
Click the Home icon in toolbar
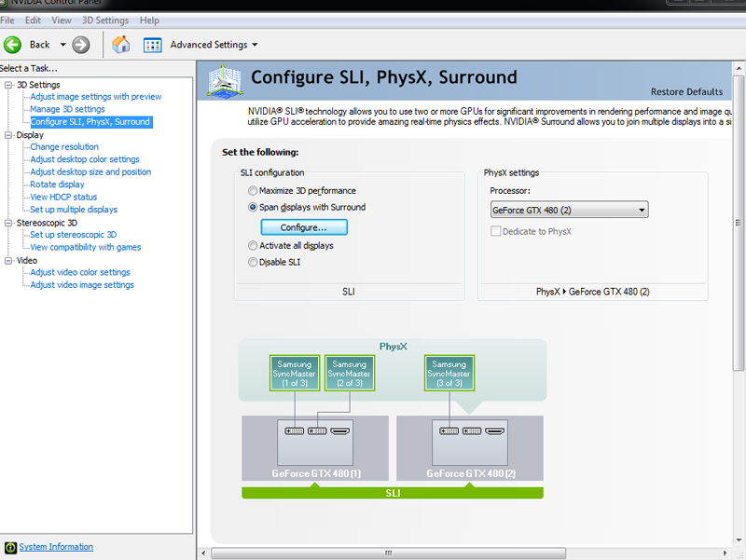(x=120, y=44)
